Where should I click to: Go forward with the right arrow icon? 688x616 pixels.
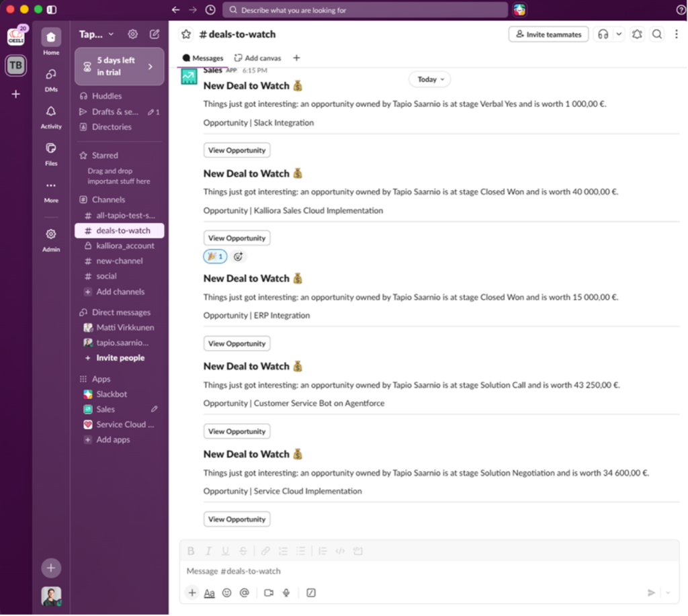(193, 9)
